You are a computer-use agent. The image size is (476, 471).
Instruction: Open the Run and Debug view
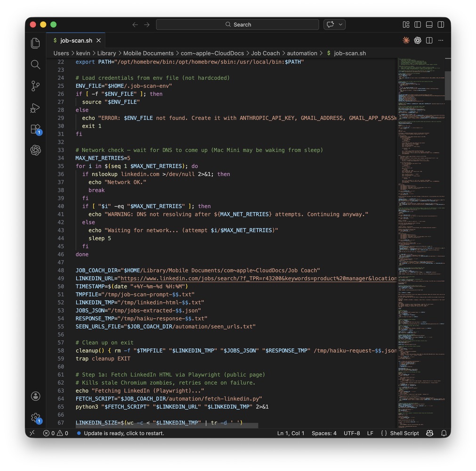35,107
